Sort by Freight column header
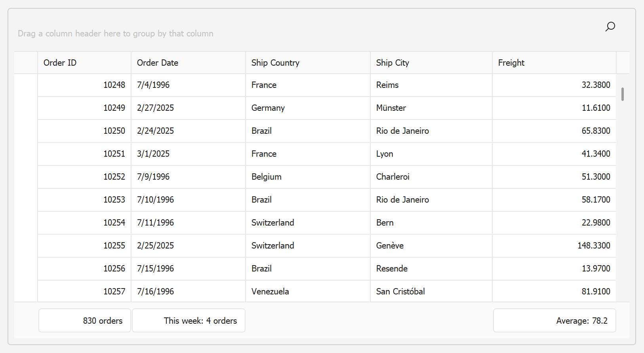644x353 pixels. pyautogui.click(x=554, y=63)
